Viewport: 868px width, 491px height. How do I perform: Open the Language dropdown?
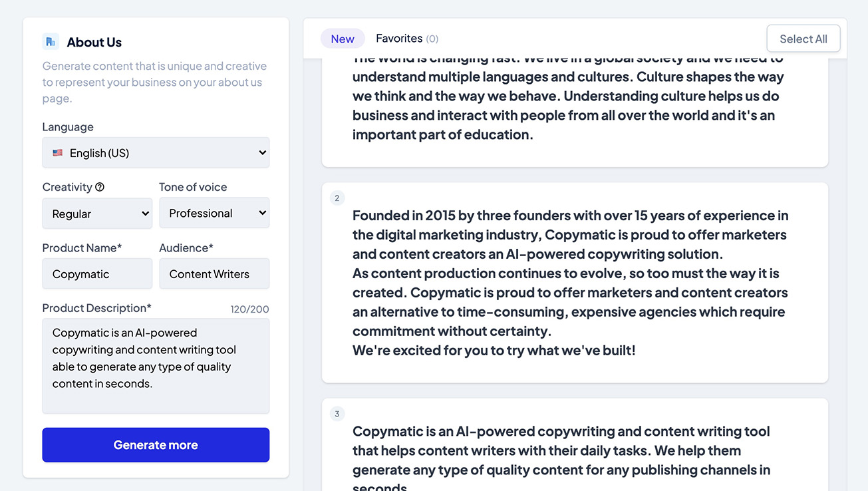[x=156, y=152]
